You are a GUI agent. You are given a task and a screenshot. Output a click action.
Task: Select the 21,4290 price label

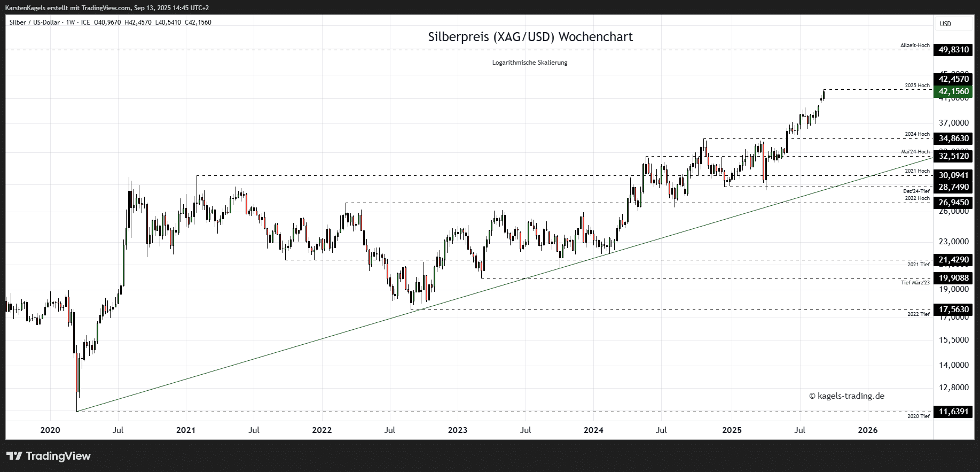coord(953,260)
